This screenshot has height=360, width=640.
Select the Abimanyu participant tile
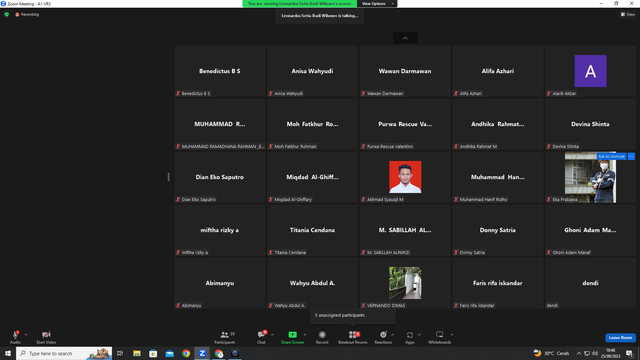tap(220, 283)
